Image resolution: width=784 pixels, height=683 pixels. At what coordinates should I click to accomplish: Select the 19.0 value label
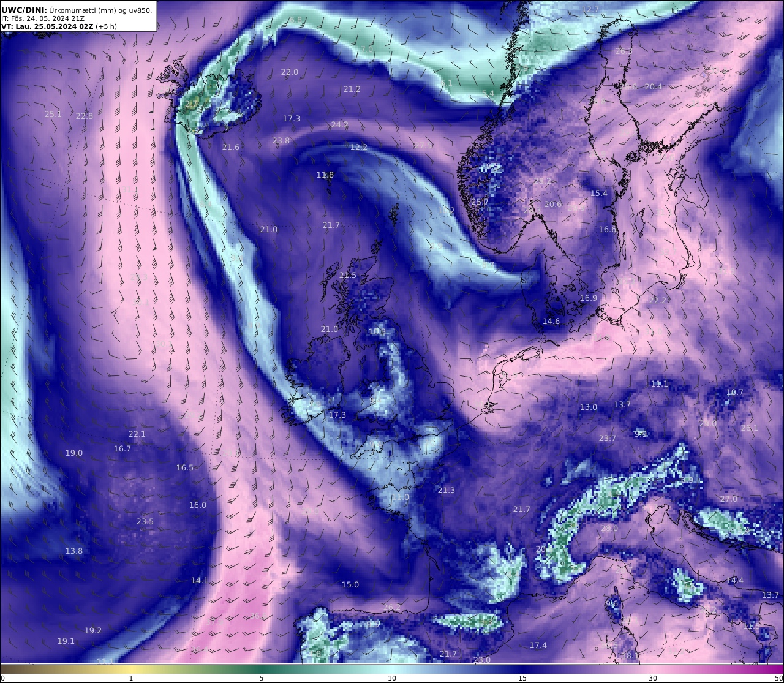pyautogui.click(x=74, y=453)
